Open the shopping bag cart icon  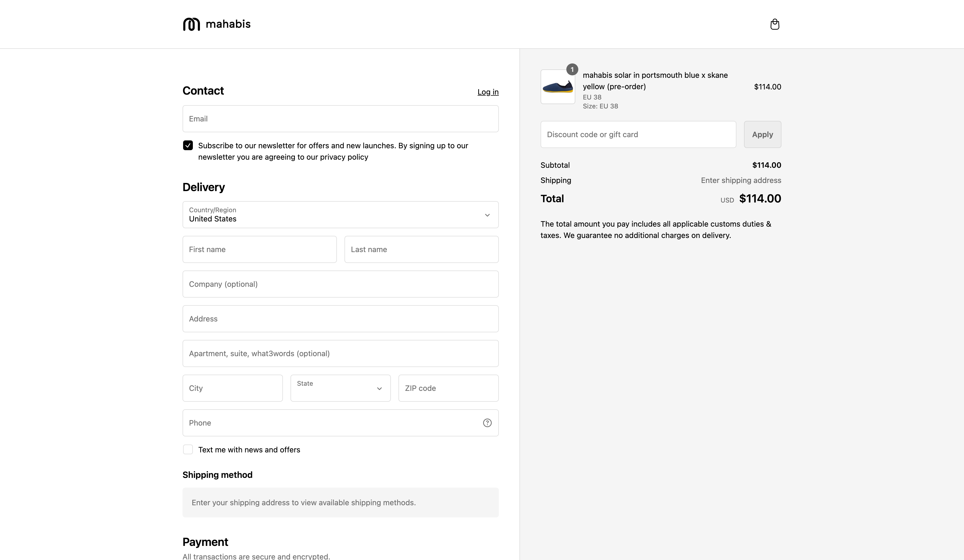pos(775,24)
